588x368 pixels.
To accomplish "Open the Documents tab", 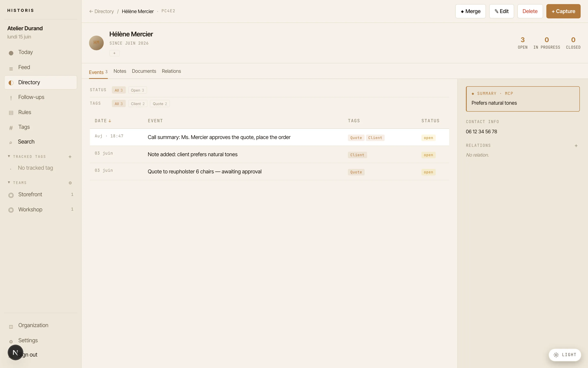I will click(x=144, y=71).
